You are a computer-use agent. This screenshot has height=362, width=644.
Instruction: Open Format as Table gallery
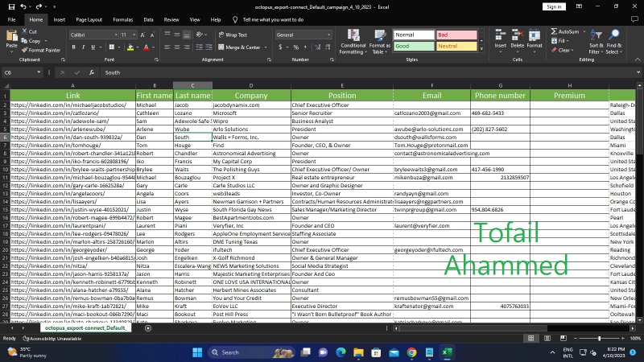point(379,42)
